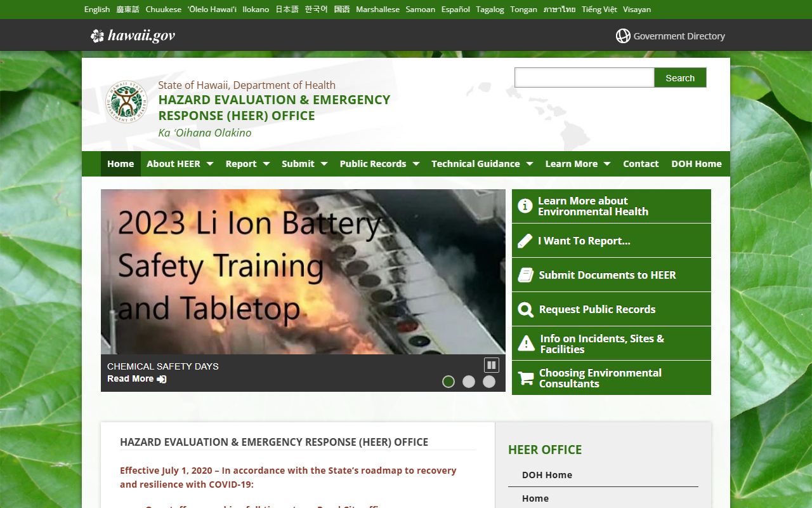The height and width of the screenshot is (508, 812).
Task: Switch language to ʻŌlelo Hawaiʻi
Action: pos(212,10)
